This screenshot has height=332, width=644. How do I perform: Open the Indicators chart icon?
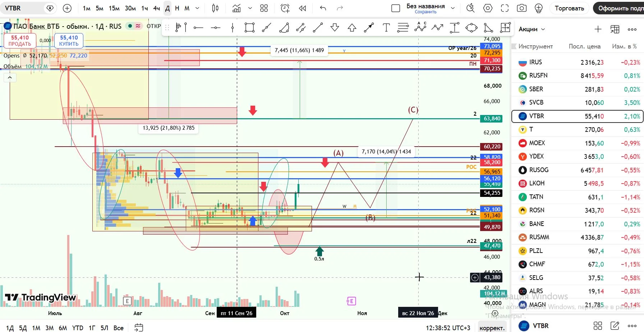coord(236,8)
